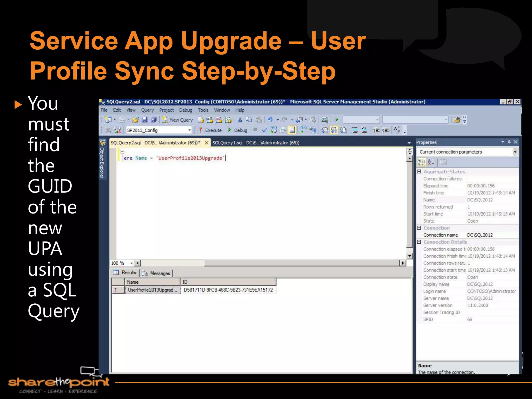Toggle auto-hide pin on Properties panel

point(509,142)
